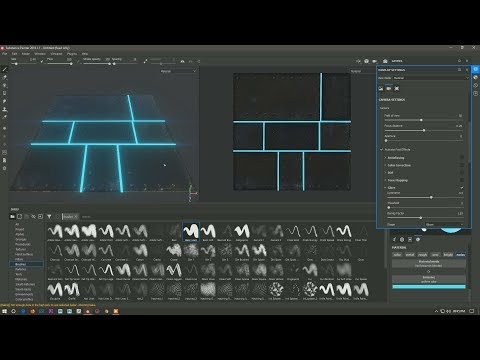Image resolution: width=480 pixels, height=360 pixels.
Task: Select the Polygon Fill tool
Action: pyautogui.click(x=5, y=93)
